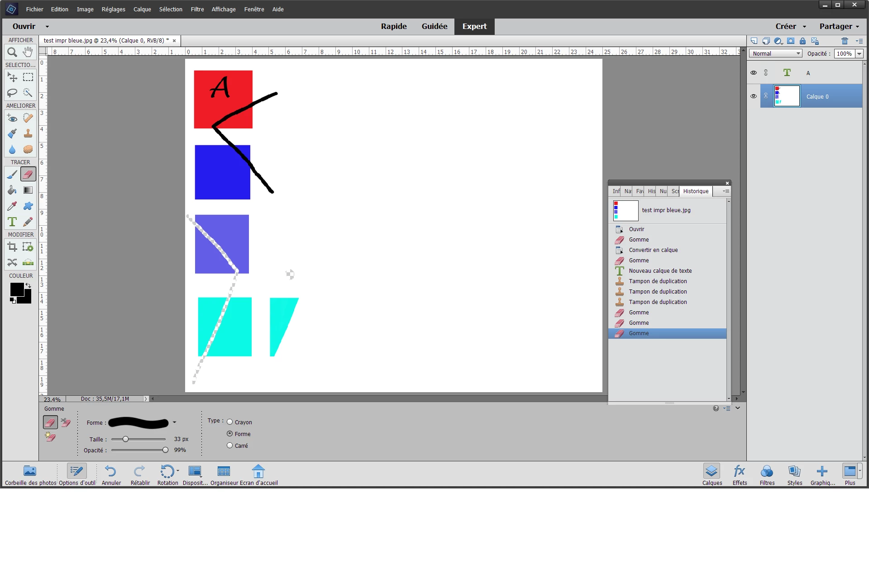Image resolution: width=869 pixels, height=588 pixels.
Task: Select the Crop tool
Action: [x=12, y=247]
